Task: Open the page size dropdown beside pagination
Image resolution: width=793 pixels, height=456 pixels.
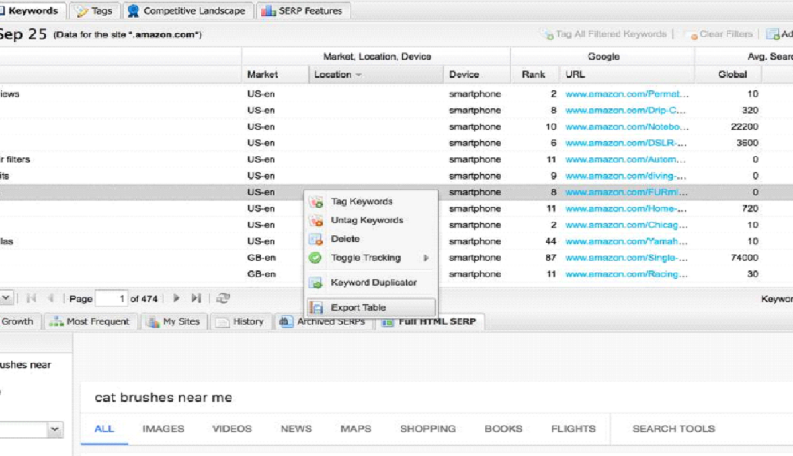Action: tap(6, 298)
